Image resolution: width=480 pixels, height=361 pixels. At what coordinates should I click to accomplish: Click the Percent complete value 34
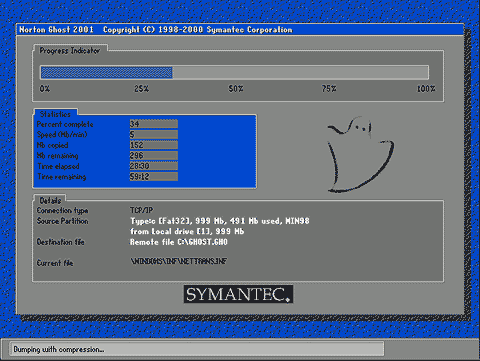click(x=154, y=124)
